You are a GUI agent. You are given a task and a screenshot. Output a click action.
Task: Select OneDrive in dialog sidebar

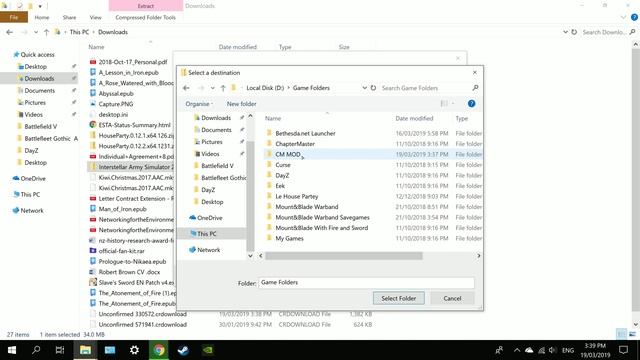click(x=209, y=218)
